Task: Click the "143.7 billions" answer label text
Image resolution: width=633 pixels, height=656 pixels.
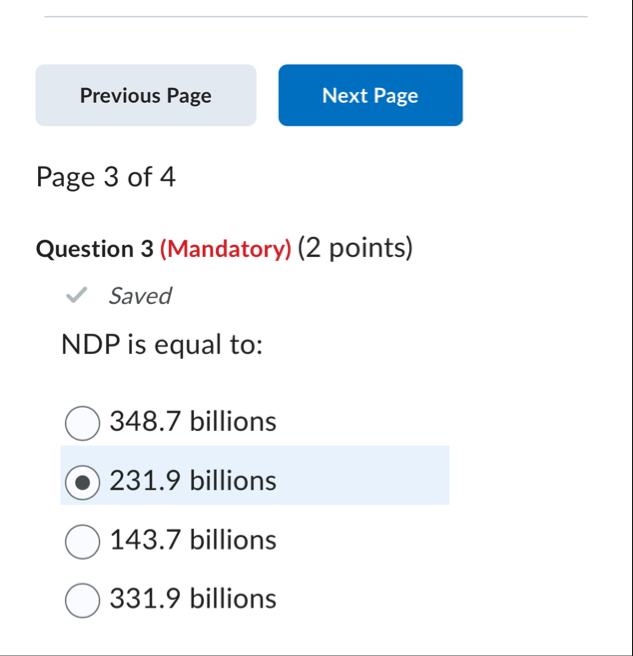Action: point(193,540)
